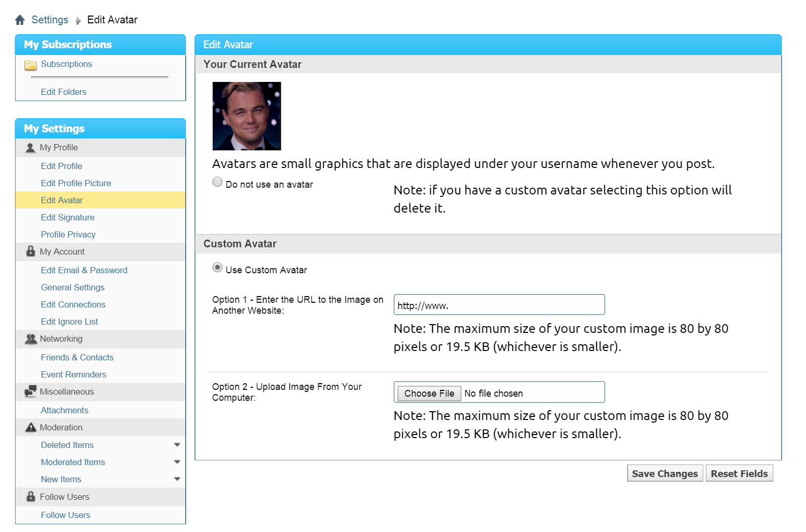Select the 'Do not use an avatar' option
806x532 pixels.
point(217,181)
